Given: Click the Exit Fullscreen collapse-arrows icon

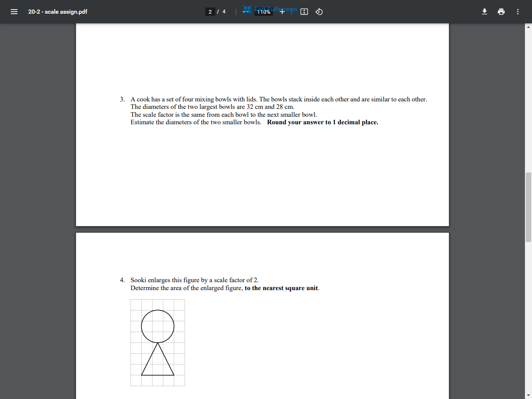Looking at the screenshot, I should [x=247, y=9].
